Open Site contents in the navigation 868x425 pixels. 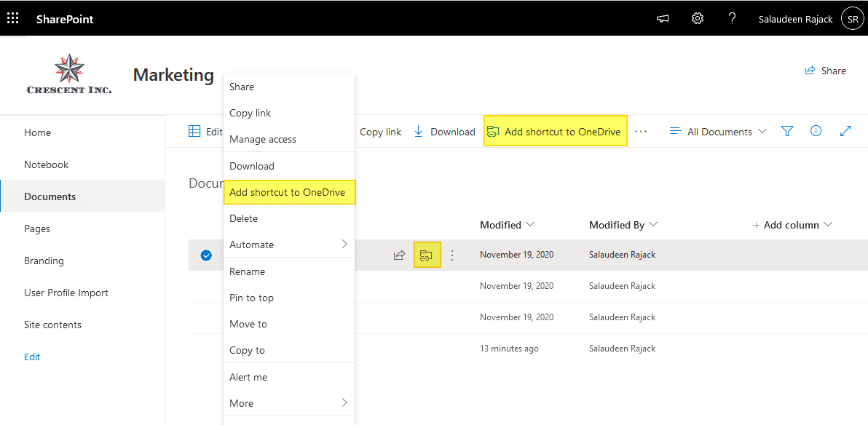click(x=52, y=324)
